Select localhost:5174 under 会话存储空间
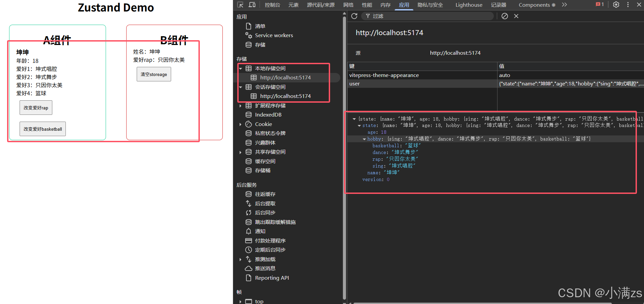Screen dimensions: 644x304 click(x=285, y=96)
